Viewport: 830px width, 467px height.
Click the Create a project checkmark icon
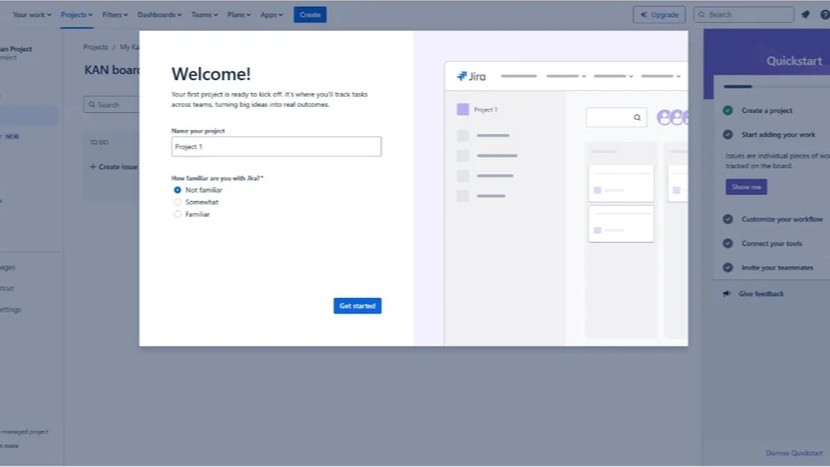pyautogui.click(x=728, y=110)
